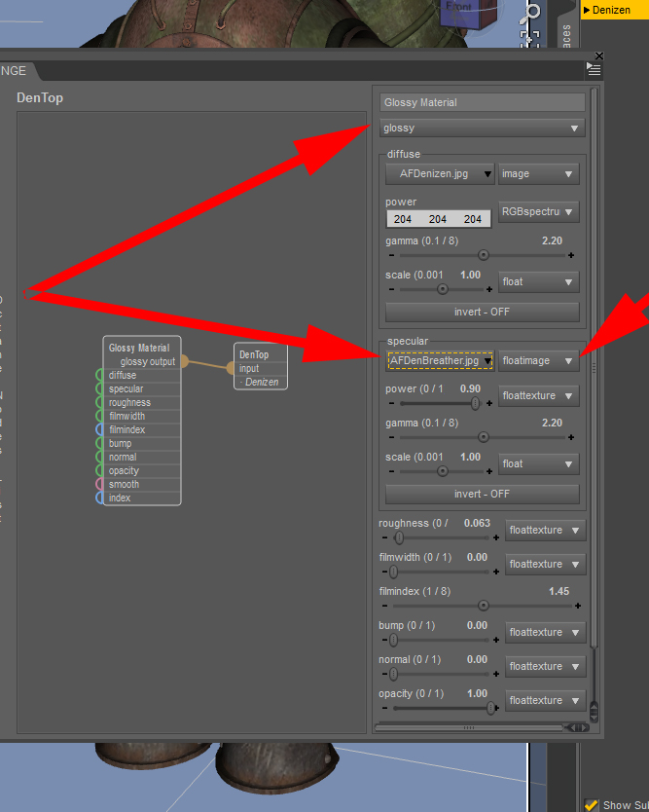Click the diffuse power 204 204 204 color swatch
This screenshot has width=649, height=812.
(439, 219)
